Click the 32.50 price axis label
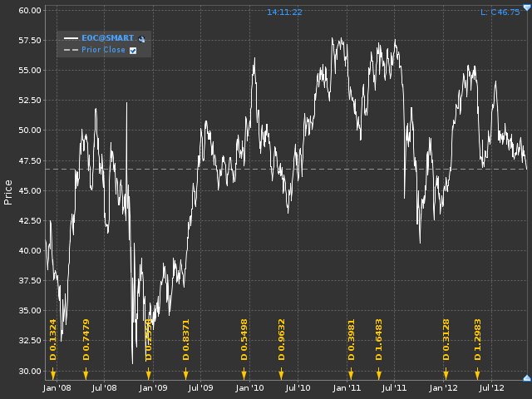Screen dimensions: 532x399 click(x=30, y=341)
